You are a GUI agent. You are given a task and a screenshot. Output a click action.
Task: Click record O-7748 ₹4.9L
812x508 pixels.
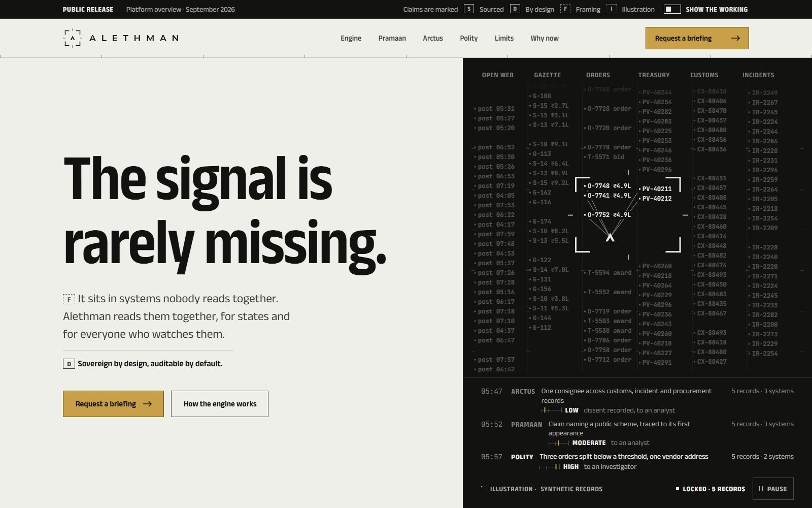click(x=608, y=186)
